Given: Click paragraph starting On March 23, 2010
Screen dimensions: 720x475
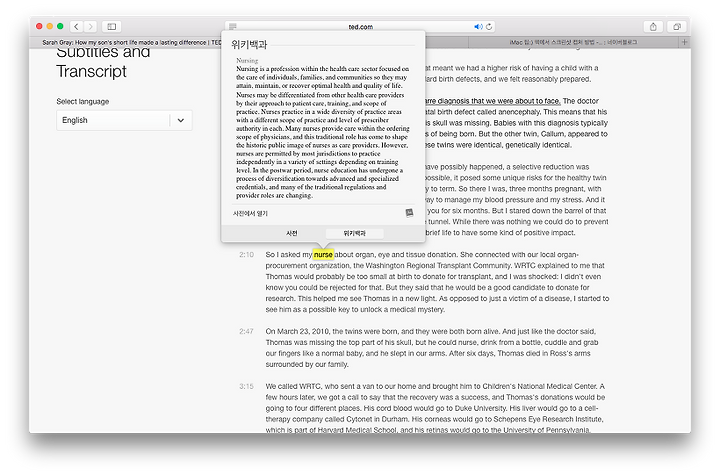Looking at the screenshot, I should pos(432,348).
